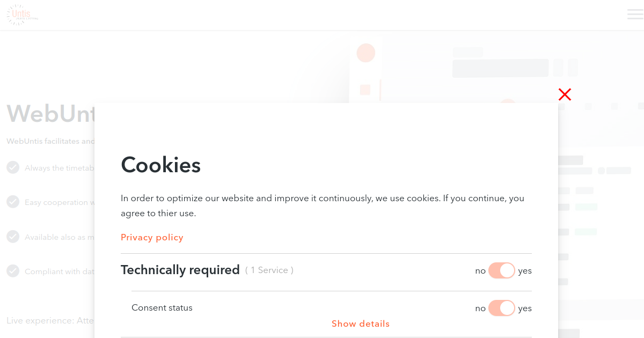This screenshot has height=338, width=644.
Task: Select the 'Technically required' category heading
Action: (180, 270)
